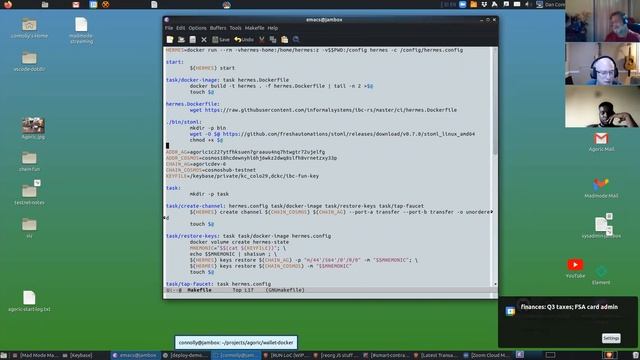This screenshot has height=360, width=640.
Task: Click the Search magnifier icon
Action: click(x=296, y=40)
